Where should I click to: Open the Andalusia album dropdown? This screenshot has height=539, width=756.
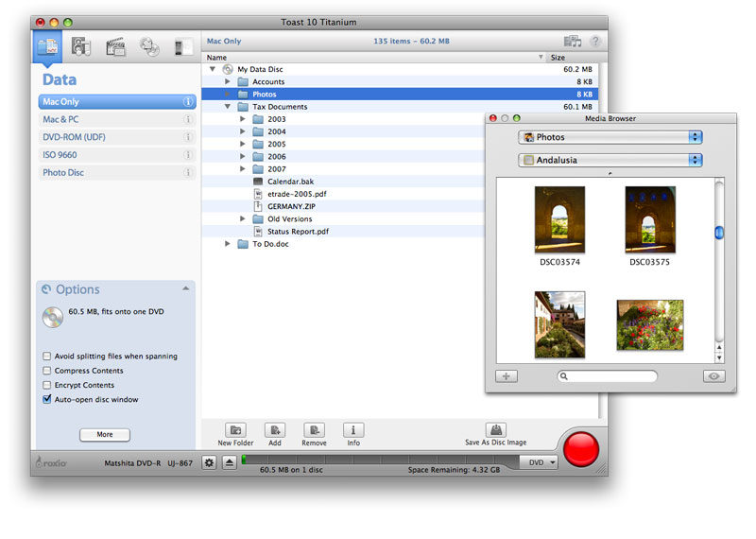[610, 160]
